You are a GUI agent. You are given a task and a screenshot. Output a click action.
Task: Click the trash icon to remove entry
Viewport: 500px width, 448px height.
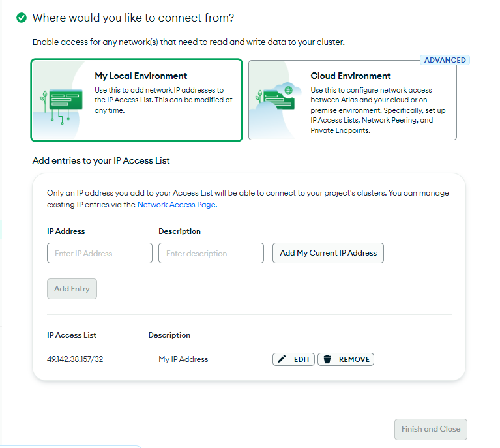(x=327, y=359)
